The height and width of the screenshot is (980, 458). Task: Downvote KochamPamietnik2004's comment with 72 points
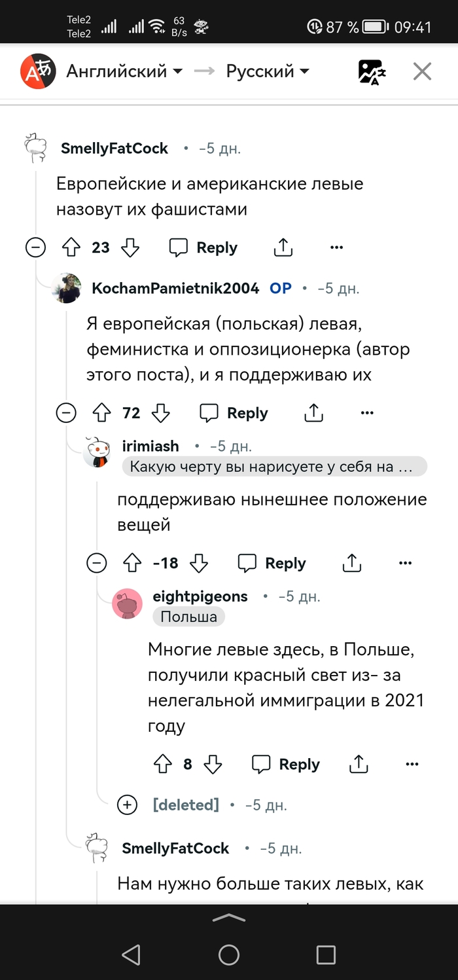(161, 413)
